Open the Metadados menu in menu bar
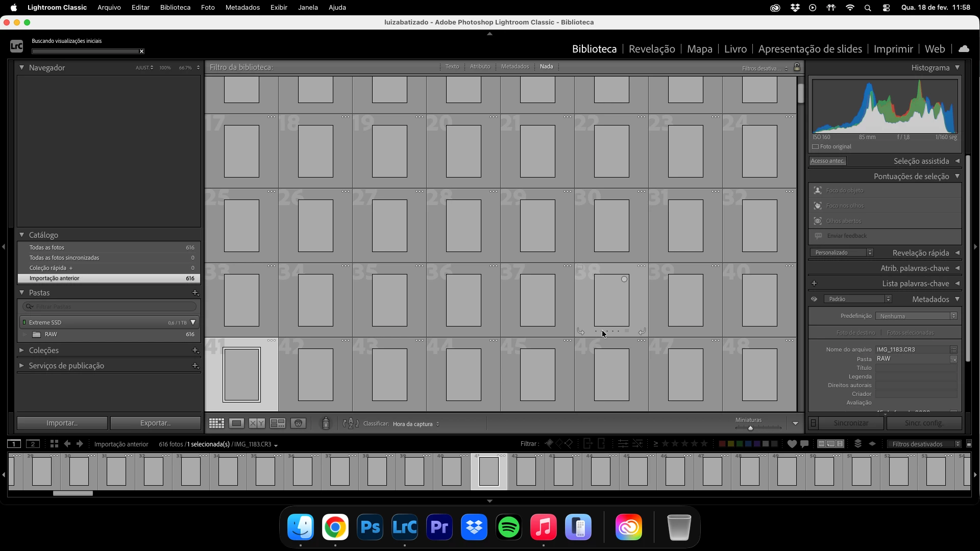This screenshot has height=551, width=980. tap(242, 8)
